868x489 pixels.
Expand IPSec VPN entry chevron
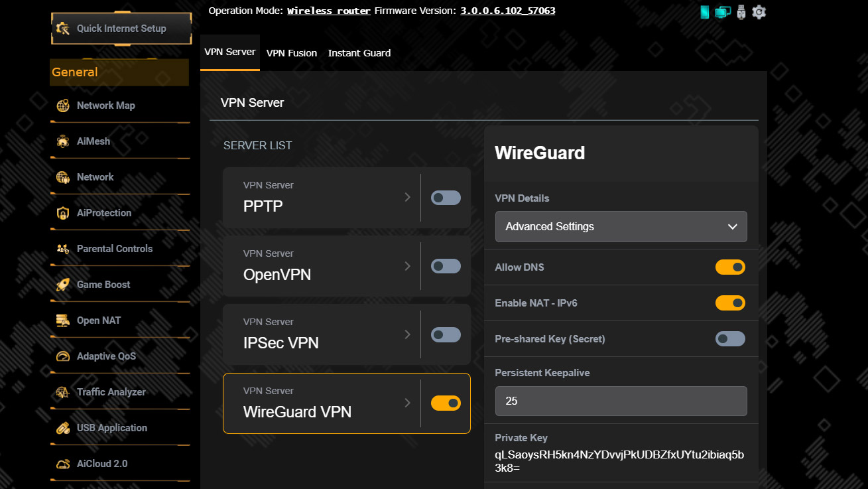point(408,334)
